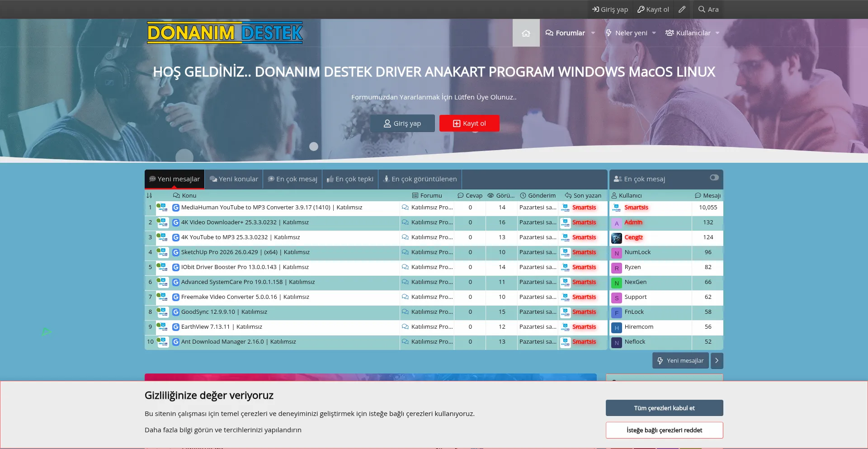The height and width of the screenshot is (449, 868).
Task: Switch to the En çok tepki tab
Action: point(350,179)
